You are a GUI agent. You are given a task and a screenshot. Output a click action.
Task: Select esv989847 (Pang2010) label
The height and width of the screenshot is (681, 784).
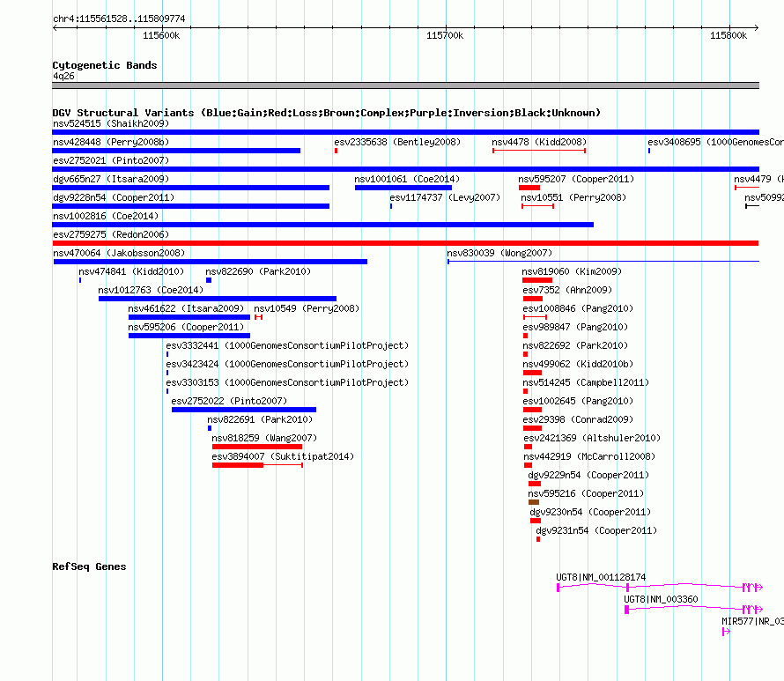coord(575,327)
